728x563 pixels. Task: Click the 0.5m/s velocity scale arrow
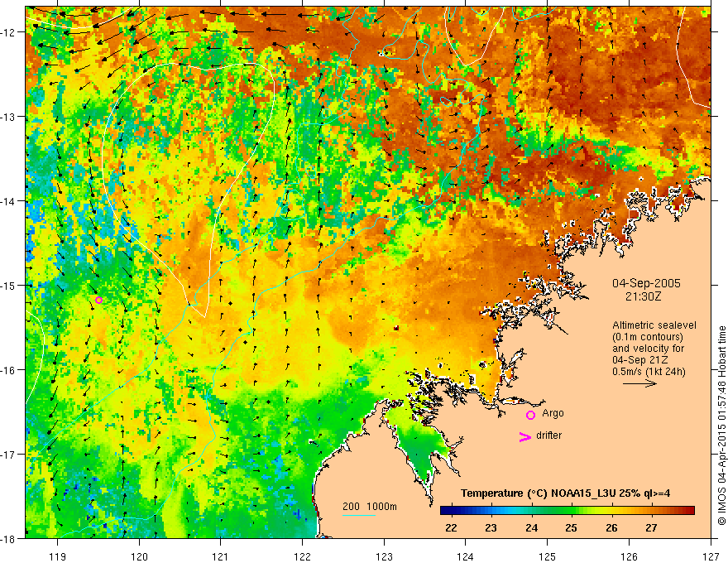(x=639, y=383)
